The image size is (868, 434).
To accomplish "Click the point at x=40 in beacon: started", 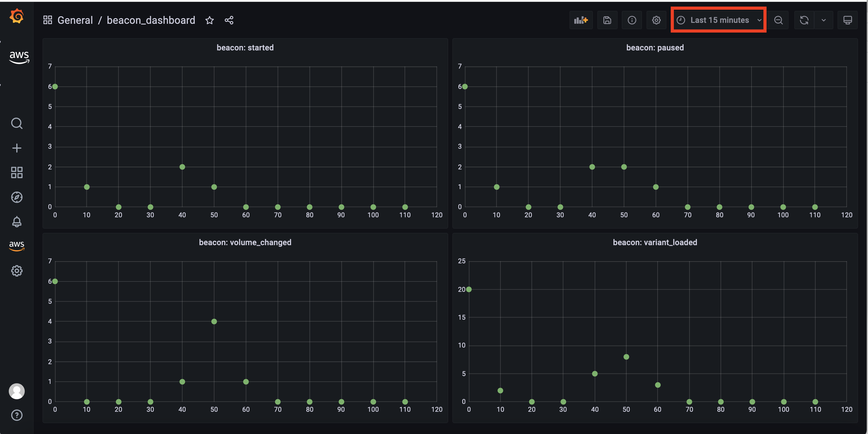I will [x=182, y=167].
